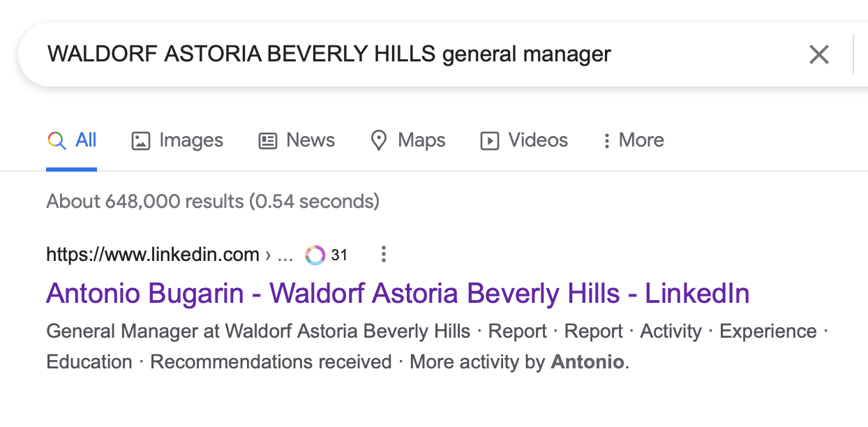Click the https://www.linkedin.com URL text
Viewport: 868px width, 427px height.
153,255
